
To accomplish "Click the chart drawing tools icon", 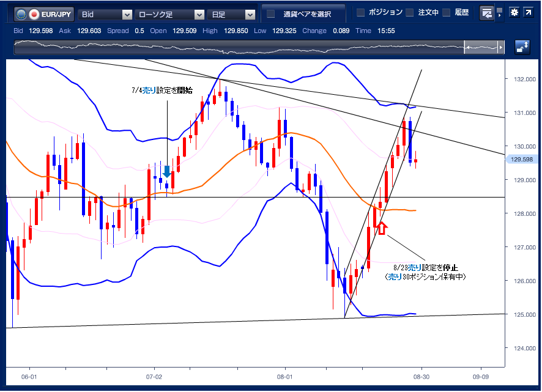I will tap(487, 13).
